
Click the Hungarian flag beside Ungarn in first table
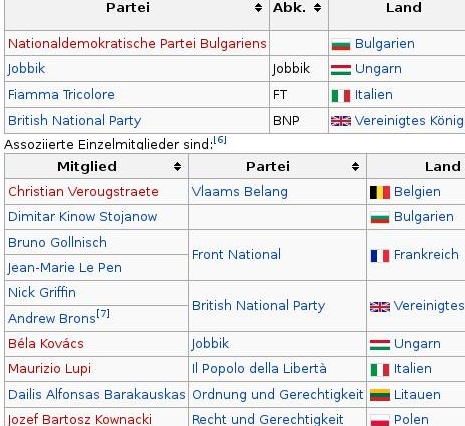tap(341, 70)
